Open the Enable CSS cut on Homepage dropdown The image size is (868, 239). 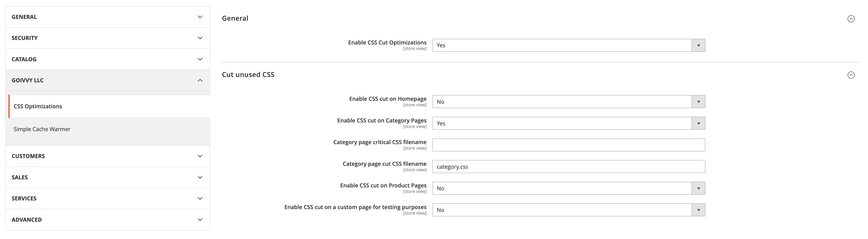pos(698,101)
